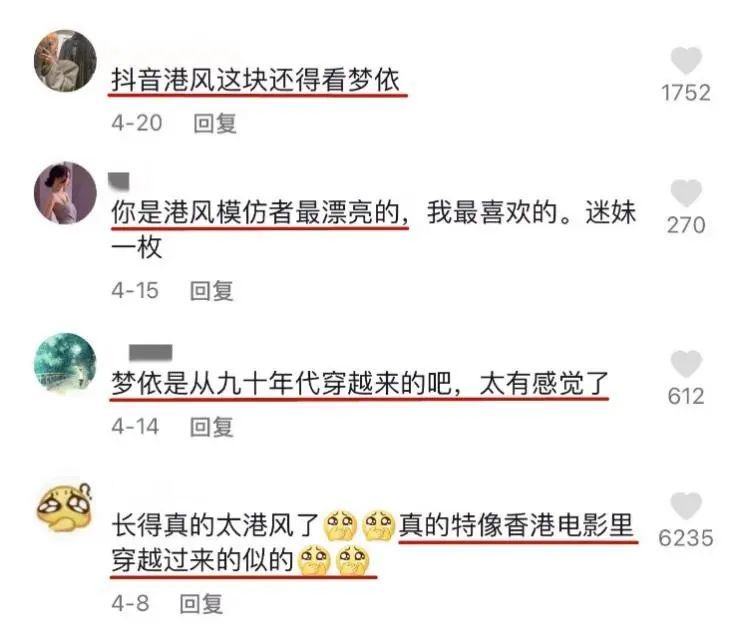Open the purple-dress avatar profile
The height and width of the screenshot is (633, 734).
[x=66, y=193]
